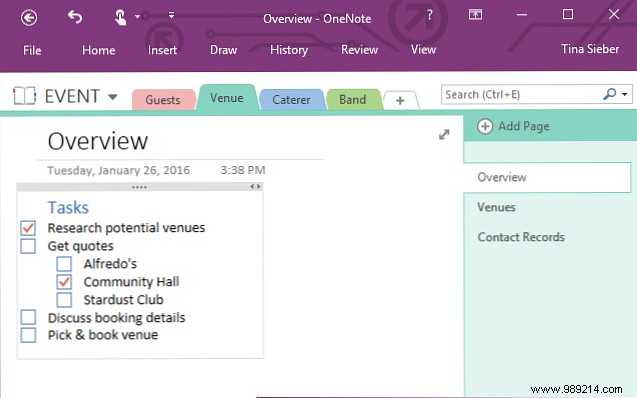
Task: Minimize the OneNote window
Action: point(522,15)
